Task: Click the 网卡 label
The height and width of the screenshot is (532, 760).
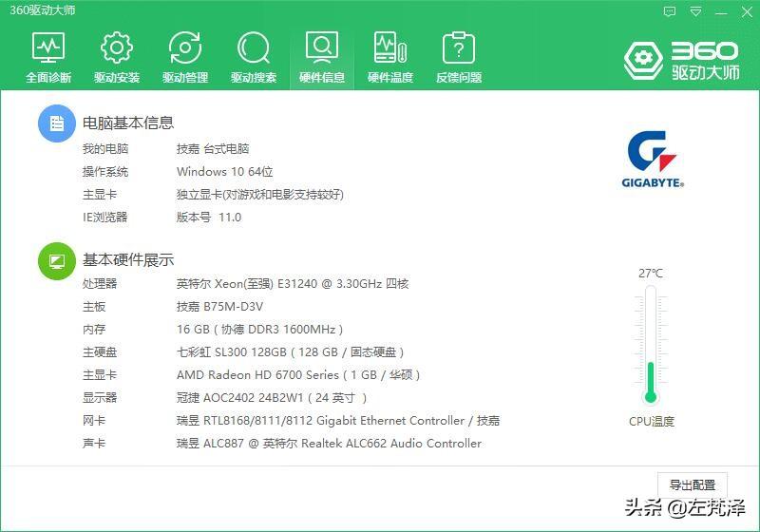Action: pos(94,421)
